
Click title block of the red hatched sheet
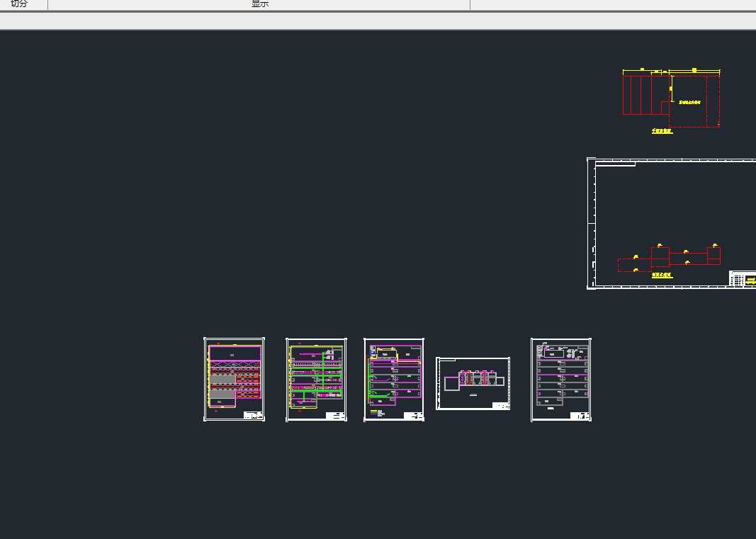254,415
